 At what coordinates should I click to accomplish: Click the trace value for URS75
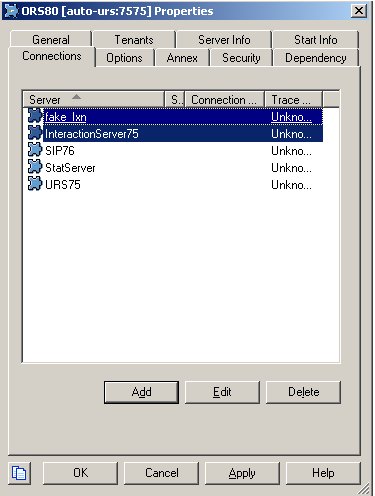(x=291, y=185)
